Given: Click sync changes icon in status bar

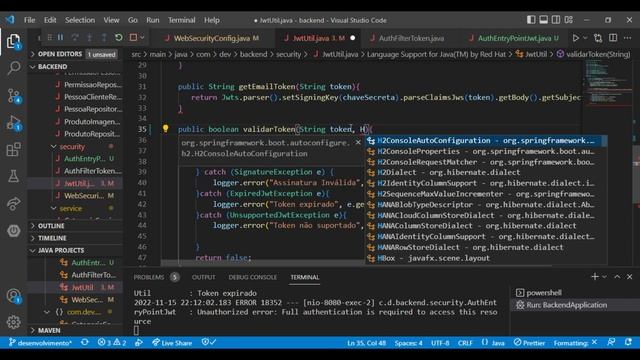Looking at the screenshot, I should pyautogui.click(x=84, y=342).
